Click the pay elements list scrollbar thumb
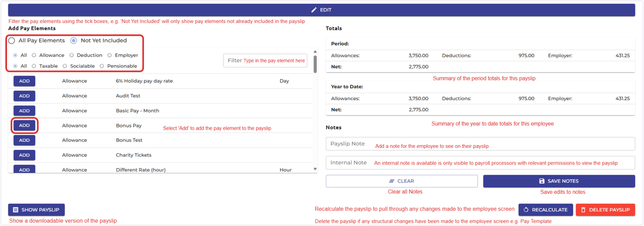 click(315, 64)
